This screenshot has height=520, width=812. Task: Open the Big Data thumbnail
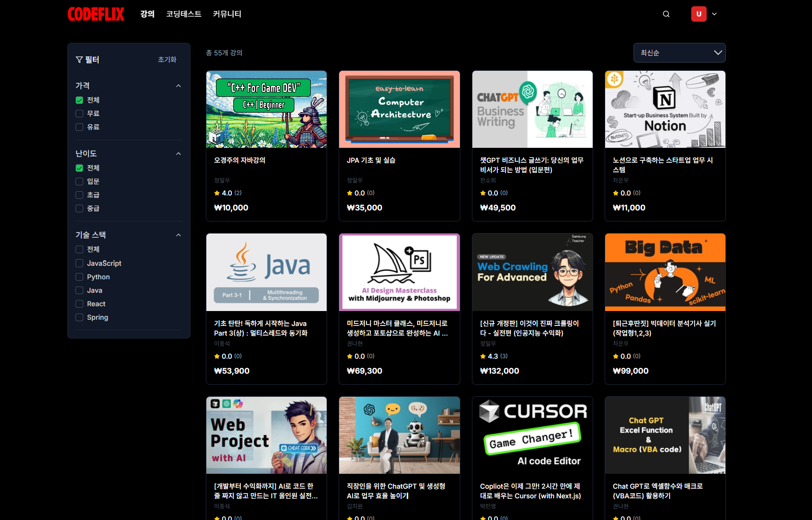[x=665, y=273]
